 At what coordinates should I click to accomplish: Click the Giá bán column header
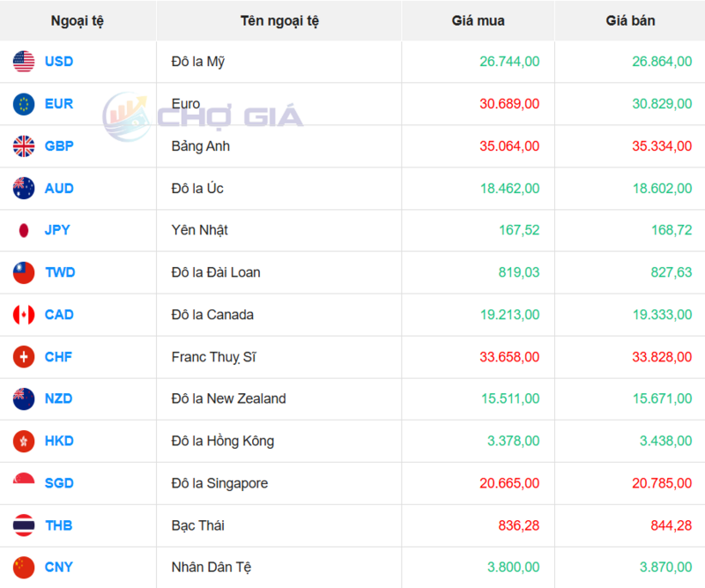630,20
